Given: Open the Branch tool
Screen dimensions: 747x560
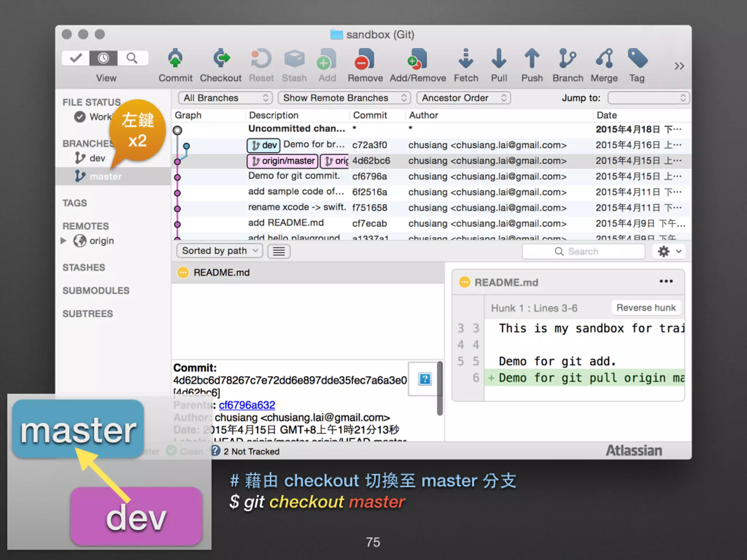Looking at the screenshot, I should tap(568, 59).
